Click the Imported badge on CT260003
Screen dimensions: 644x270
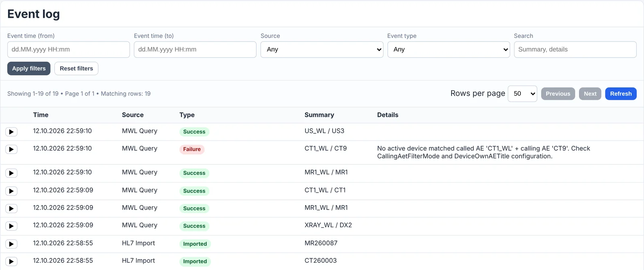[195, 262]
